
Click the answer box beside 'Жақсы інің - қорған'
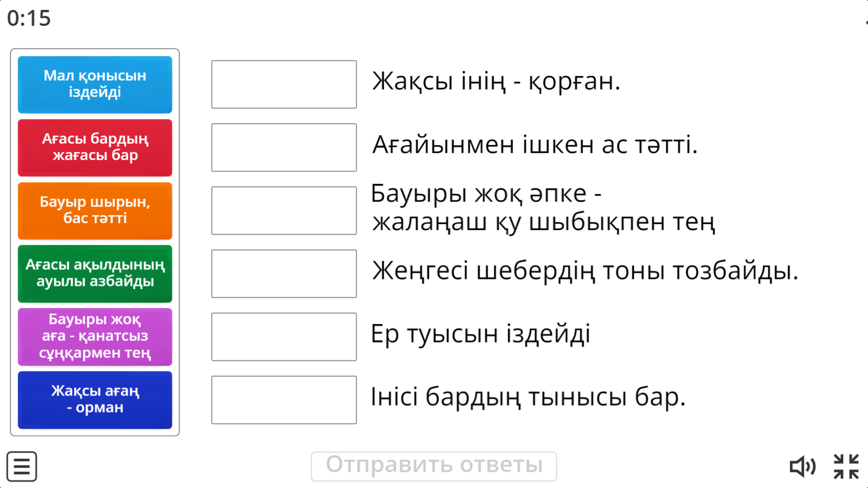pos(284,84)
